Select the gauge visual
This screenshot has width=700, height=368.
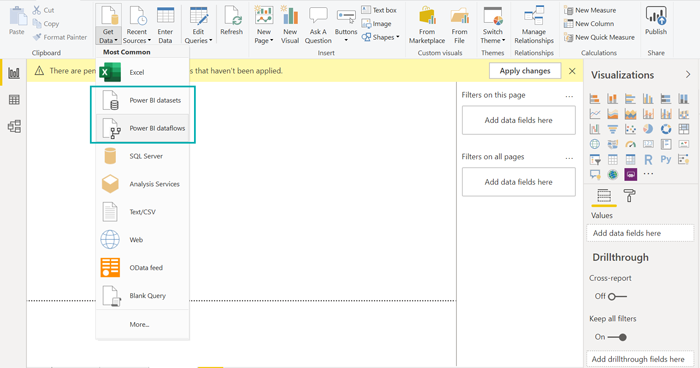(630, 144)
